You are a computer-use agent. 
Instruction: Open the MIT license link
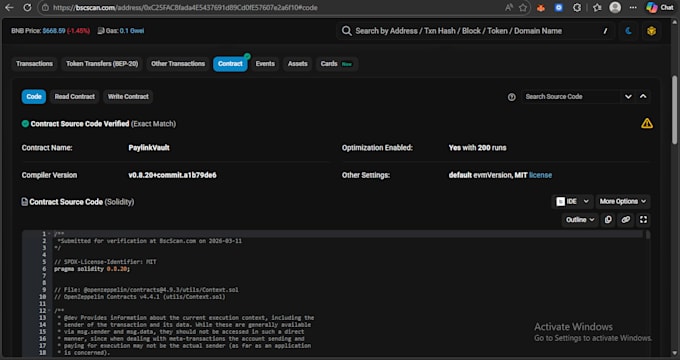[540, 175]
